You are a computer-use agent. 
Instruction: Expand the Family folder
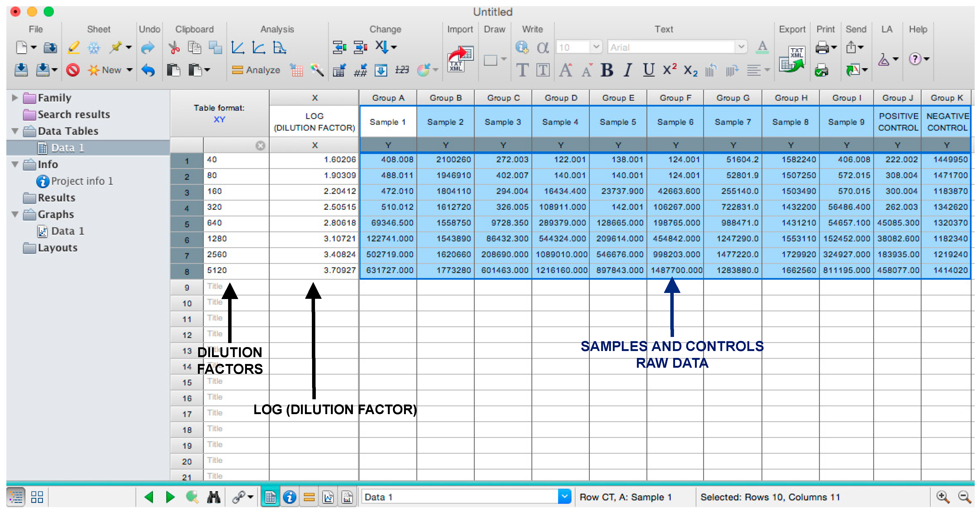coord(15,98)
